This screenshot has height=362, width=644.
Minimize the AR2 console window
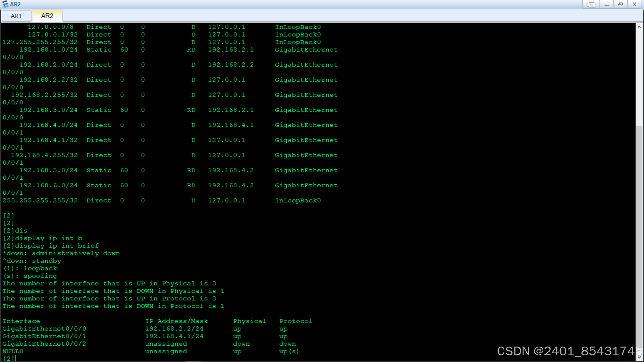coord(606,4)
